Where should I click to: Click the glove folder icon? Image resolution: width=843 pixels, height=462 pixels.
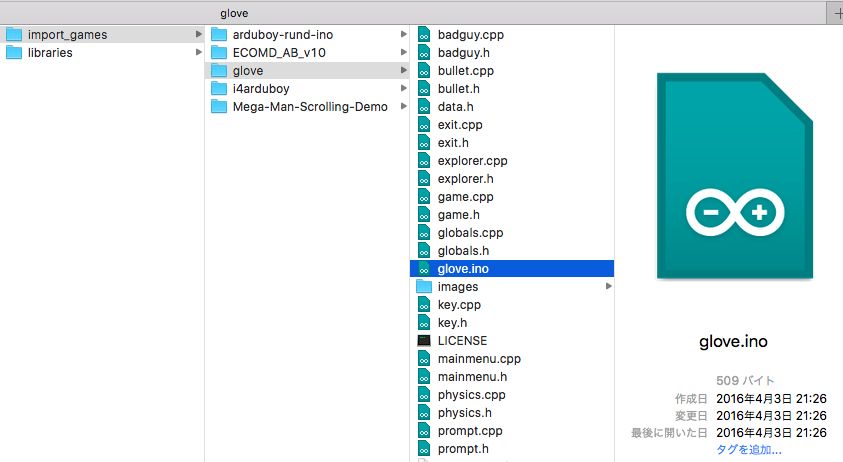click(219, 71)
